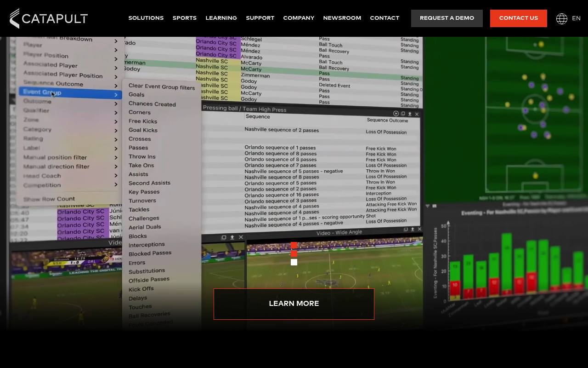The width and height of the screenshot is (588, 368).
Task: Select Clear Event Group filters
Action: [x=162, y=87]
